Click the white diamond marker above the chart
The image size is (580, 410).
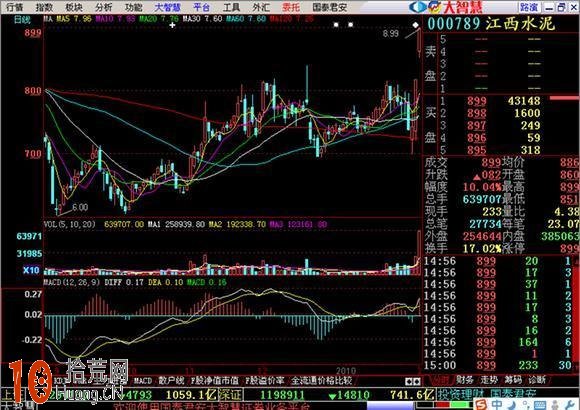click(416, 25)
